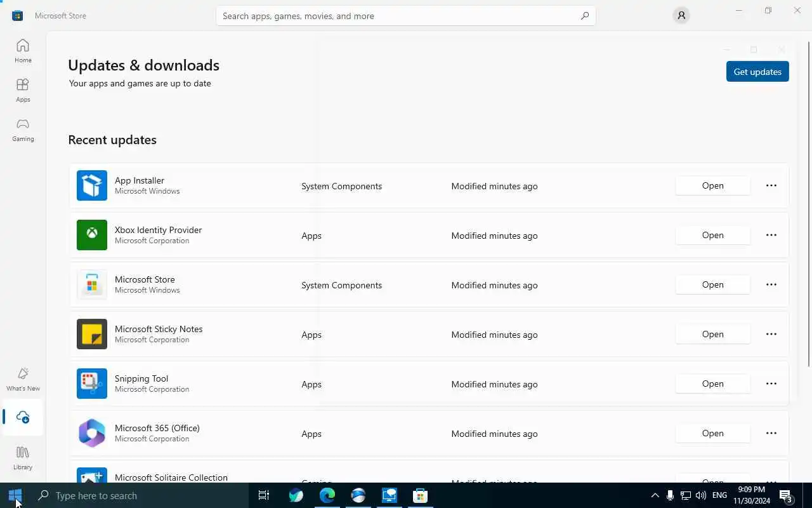
Task: Click the vertical scrollbar thumb
Action: pos(808,204)
